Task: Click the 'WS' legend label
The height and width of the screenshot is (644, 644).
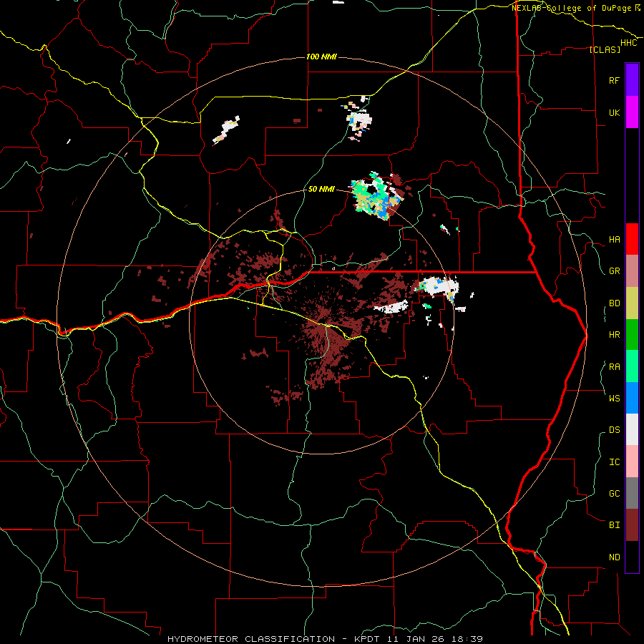Action: (x=614, y=399)
